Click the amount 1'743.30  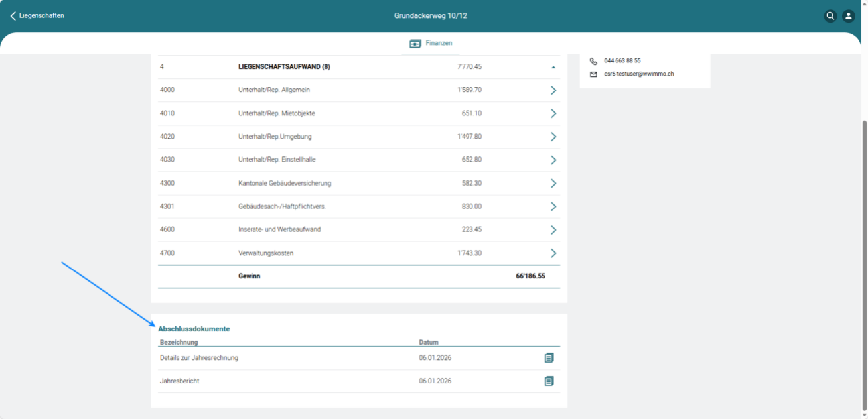pyautogui.click(x=469, y=253)
